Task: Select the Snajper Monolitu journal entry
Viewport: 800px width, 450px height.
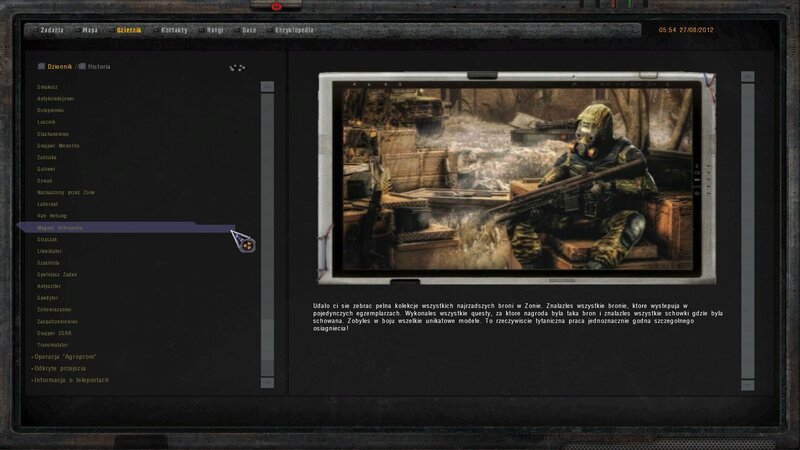Action: coord(58,145)
